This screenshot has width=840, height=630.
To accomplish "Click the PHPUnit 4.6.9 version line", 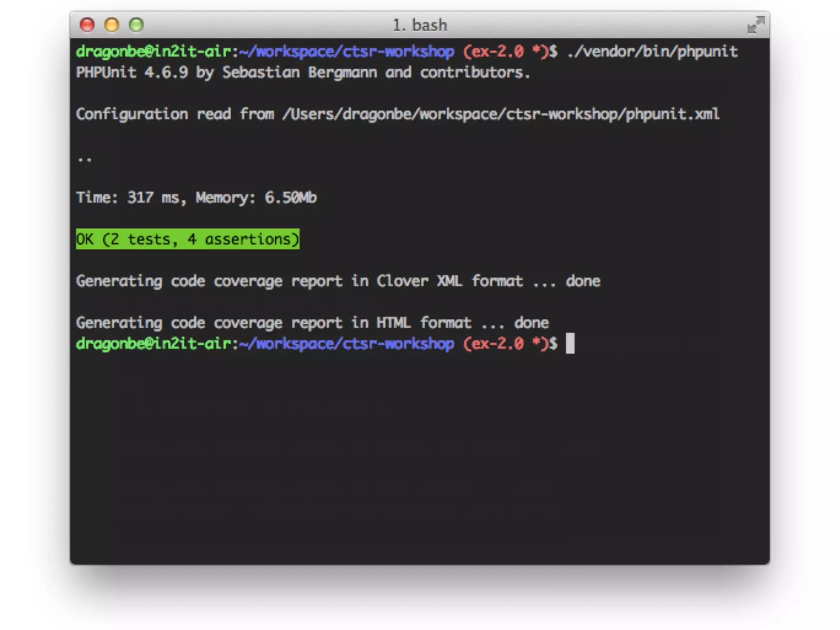I will [x=303, y=73].
